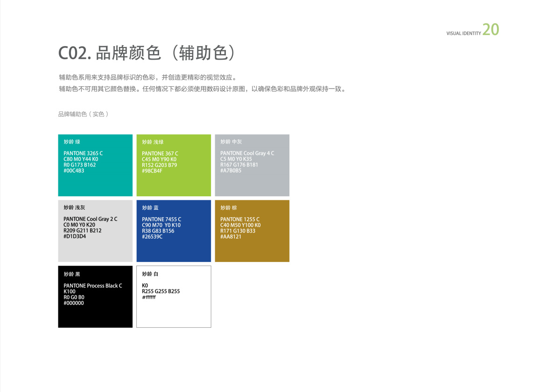546x392 pixels.
Task: Click the hex value #D1D3D4
Action: [x=75, y=236]
